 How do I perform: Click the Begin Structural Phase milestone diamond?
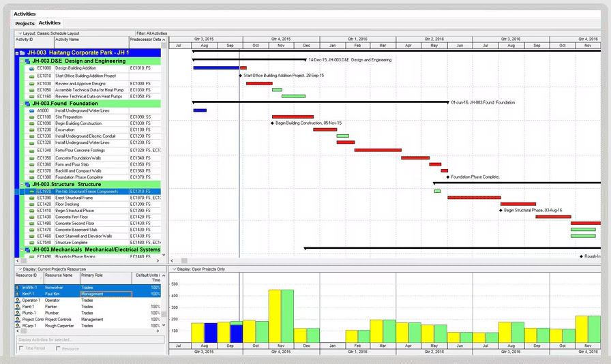coord(501,211)
